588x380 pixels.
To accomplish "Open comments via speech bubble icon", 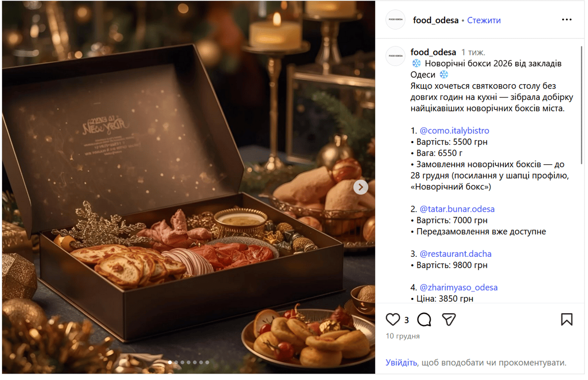I will tap(424, 320).
